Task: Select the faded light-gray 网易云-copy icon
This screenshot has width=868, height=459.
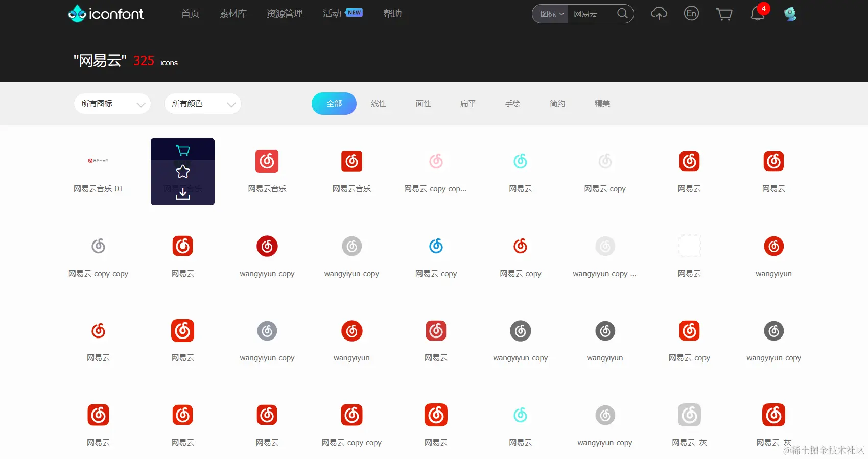Action: [x=605, y=161]
